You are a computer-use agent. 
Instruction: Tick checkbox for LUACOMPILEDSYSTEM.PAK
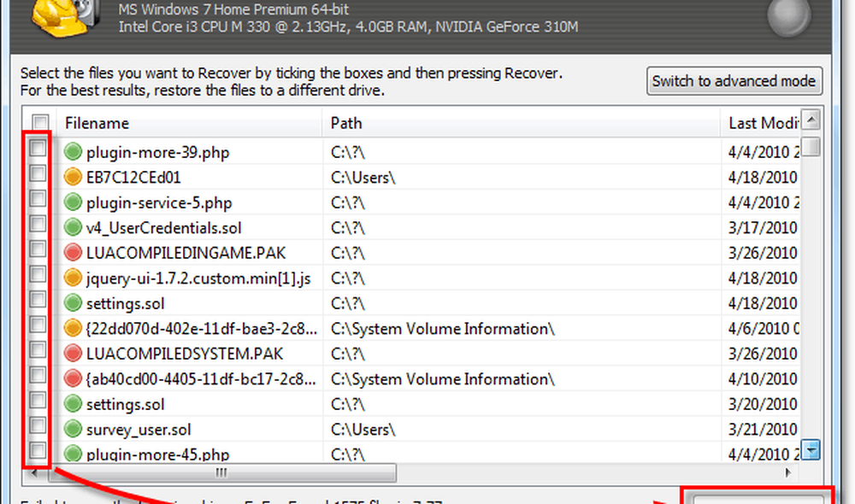point(38,349)
